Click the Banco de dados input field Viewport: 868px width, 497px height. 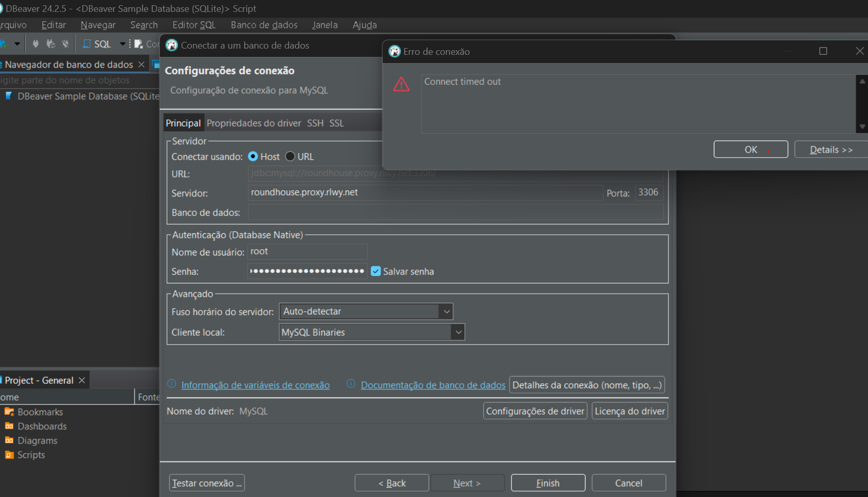point(455,212)
